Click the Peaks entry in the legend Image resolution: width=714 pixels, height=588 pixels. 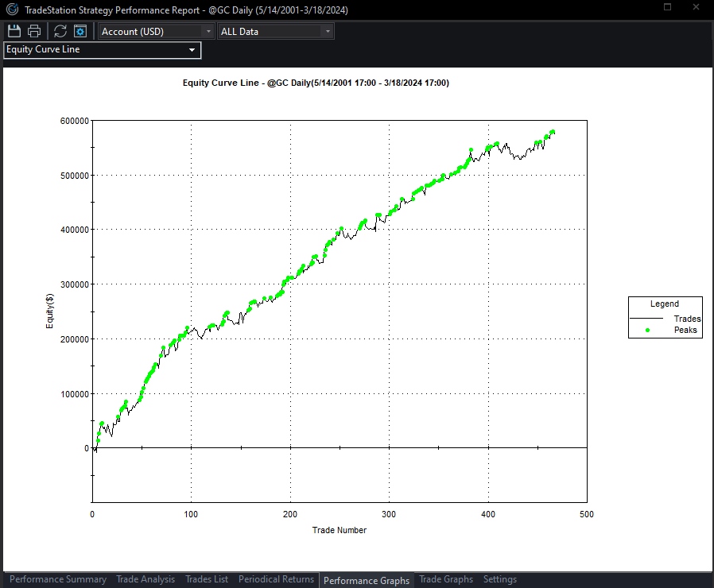[685, 330]
